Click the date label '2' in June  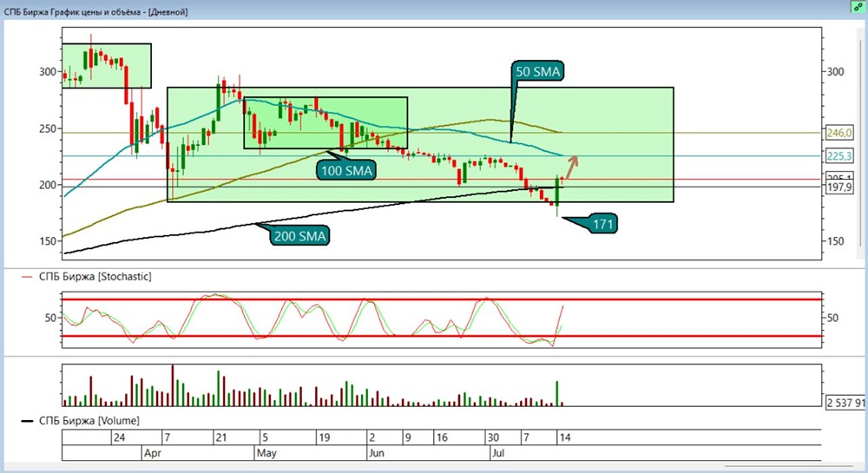372,437
